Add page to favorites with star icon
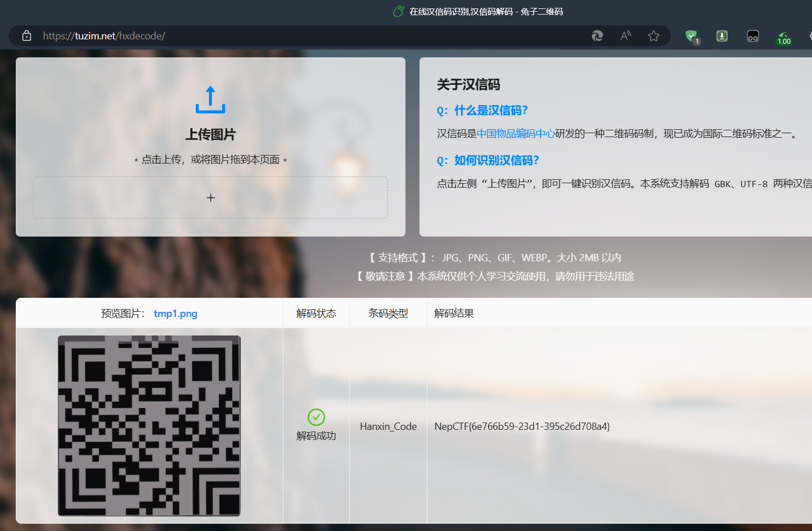The height and width of the screenshot is (531, 812). point(653,36)
